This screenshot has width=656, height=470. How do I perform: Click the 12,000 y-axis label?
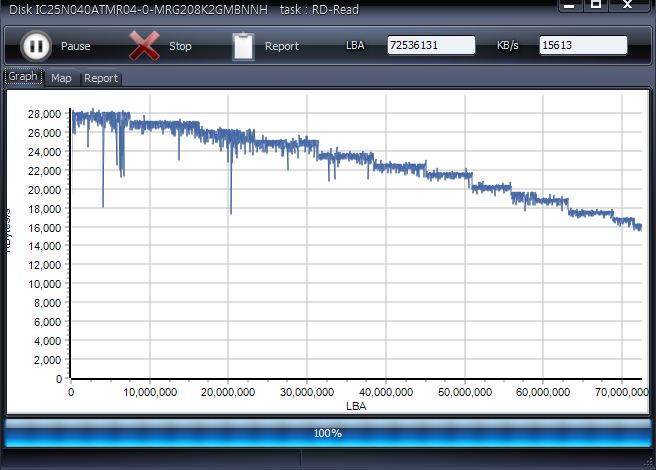45,265
